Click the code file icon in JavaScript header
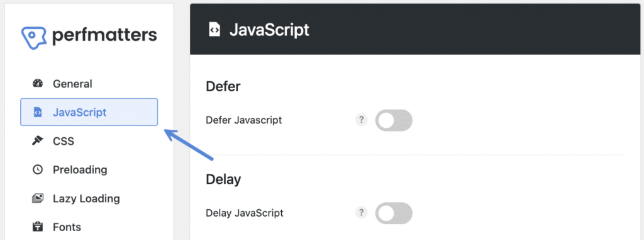644x240 pixels. (214, 30)
